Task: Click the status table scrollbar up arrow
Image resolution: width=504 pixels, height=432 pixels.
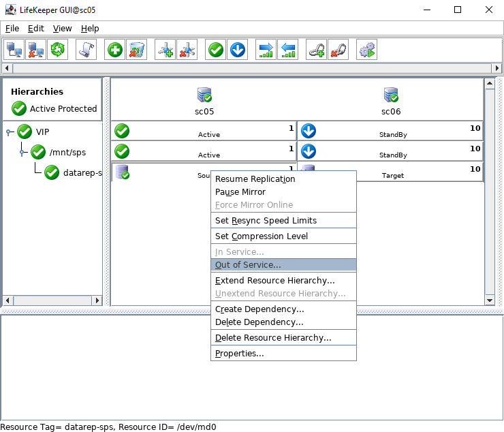Action: click(490, 84)
